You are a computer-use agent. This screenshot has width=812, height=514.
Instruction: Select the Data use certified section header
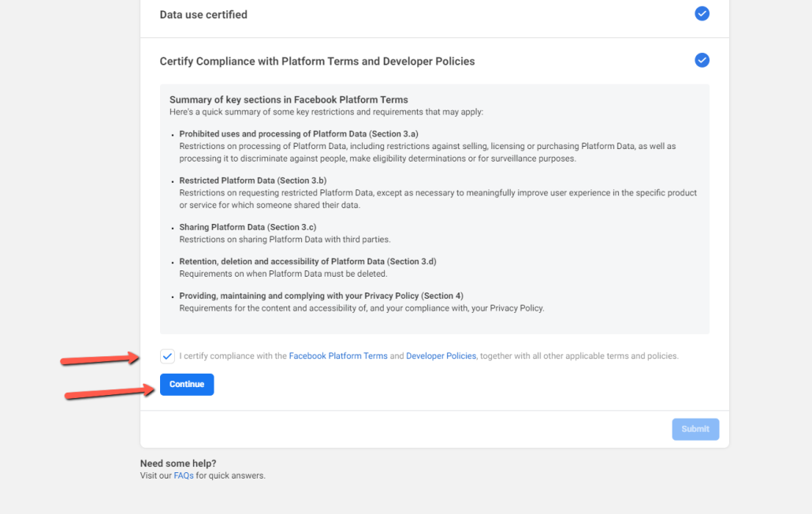tap(203, 14)
